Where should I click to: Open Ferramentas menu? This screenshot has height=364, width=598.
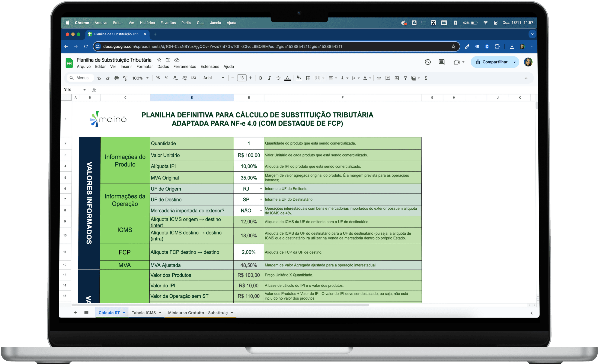[x=185, y=67]
